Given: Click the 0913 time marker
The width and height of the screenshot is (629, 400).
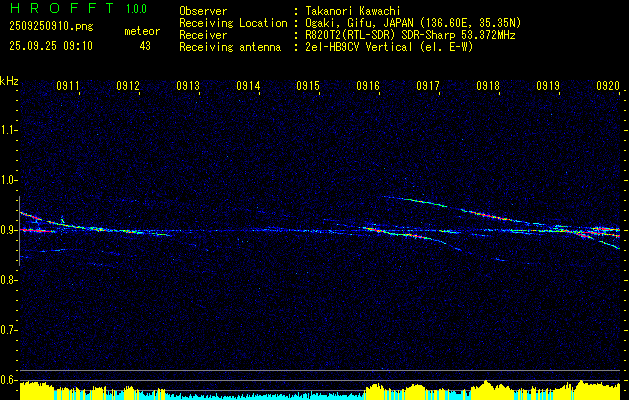Looking at the screenshot, I should [188, 85].
